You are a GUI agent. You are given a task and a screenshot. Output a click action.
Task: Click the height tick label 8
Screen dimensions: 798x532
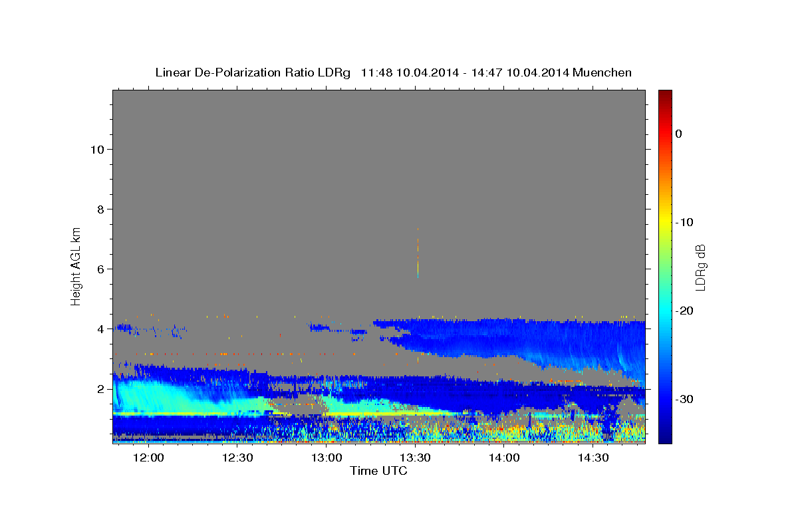[x=100, y=209]
